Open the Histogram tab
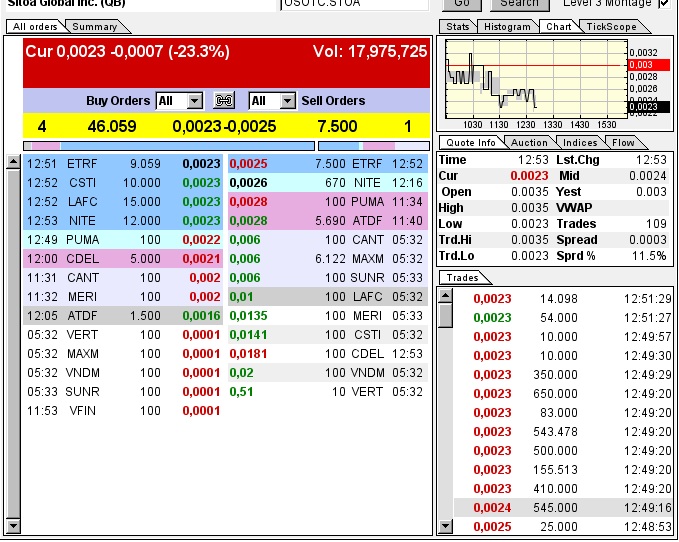The height and width of the screenshot is (542, 679). point(507,26)
